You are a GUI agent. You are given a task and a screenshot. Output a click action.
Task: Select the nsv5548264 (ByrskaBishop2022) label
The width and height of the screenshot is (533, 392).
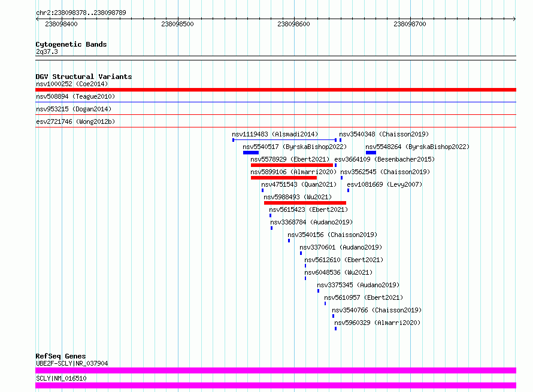point(417,147)
